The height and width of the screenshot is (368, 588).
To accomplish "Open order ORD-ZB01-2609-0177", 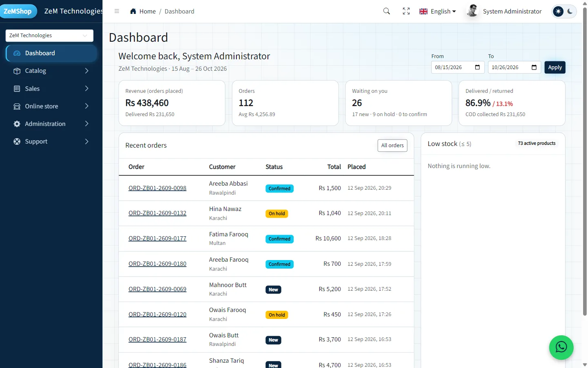I will (157, 238).
